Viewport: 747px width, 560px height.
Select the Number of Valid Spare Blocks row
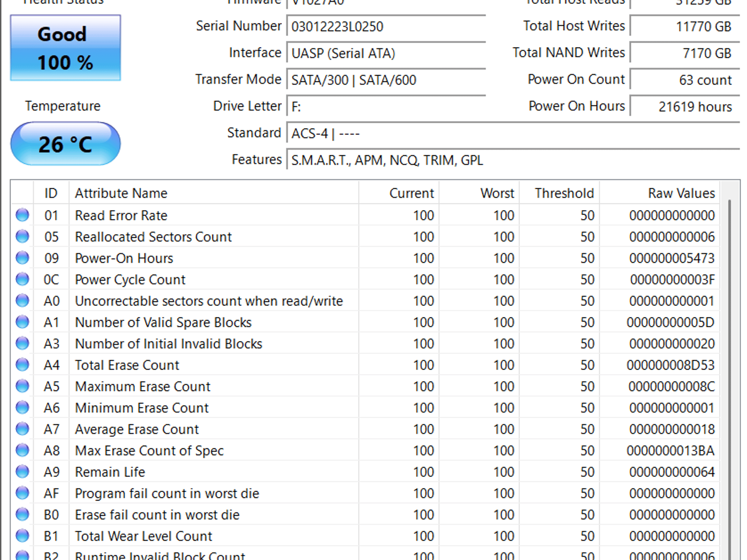pyautogui.click(x=365, y=322)
